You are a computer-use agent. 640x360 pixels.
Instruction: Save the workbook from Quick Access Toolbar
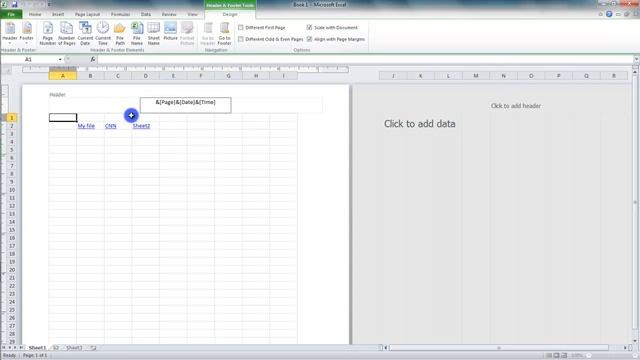click(14, 4)
